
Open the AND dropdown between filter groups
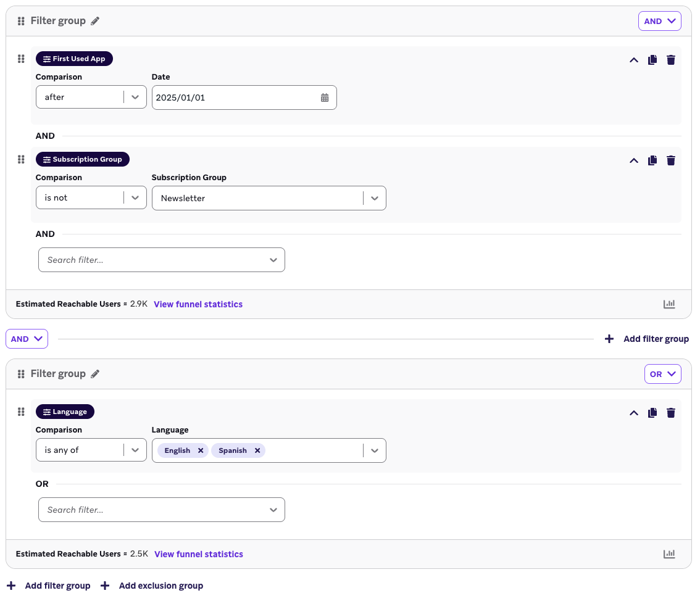tap(27, 339)
